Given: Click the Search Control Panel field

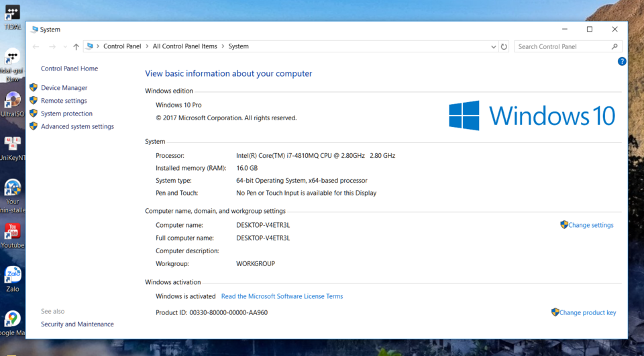Looking at the screenshot, I should coord(563,46).
